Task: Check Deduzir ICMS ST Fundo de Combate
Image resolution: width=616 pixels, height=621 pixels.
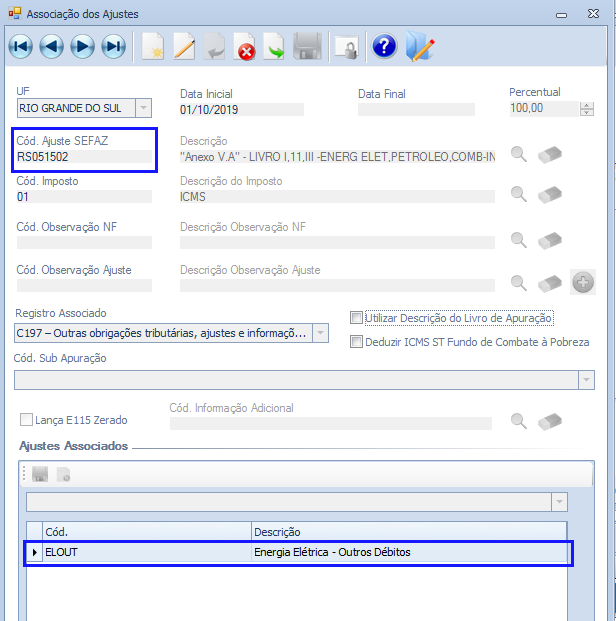Action: point(356,341)
